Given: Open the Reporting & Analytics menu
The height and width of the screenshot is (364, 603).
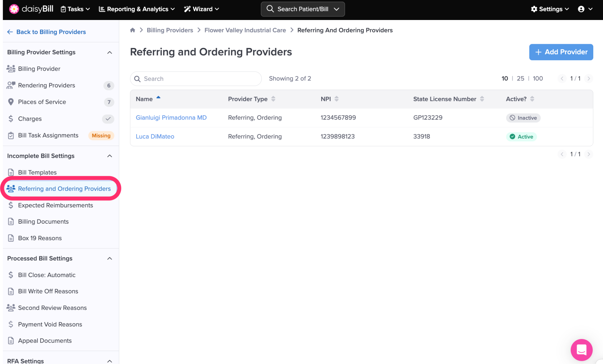Looking at the screenshot, I should pos(137,9).
